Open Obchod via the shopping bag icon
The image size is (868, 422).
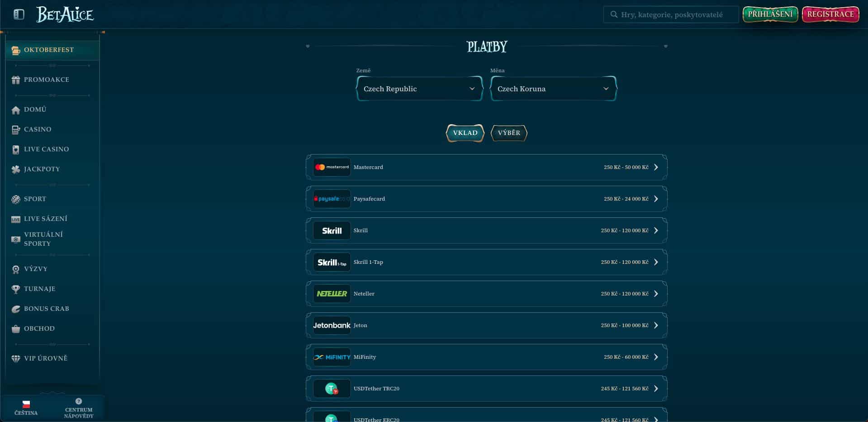(x=16, y=329)
